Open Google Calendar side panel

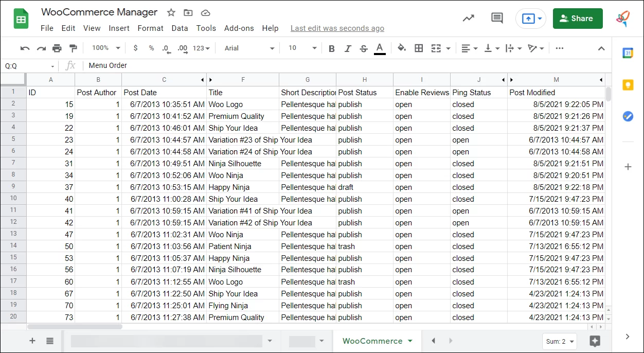pyautogui.click(x=628, y=52)
